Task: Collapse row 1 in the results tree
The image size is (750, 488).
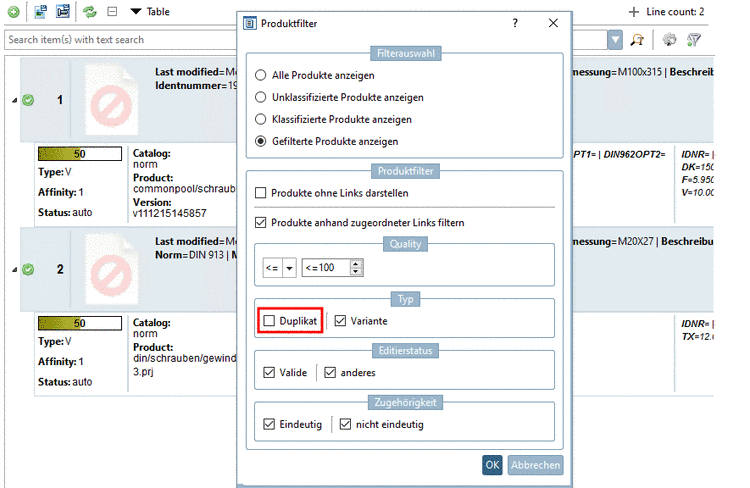Action: 14,101
